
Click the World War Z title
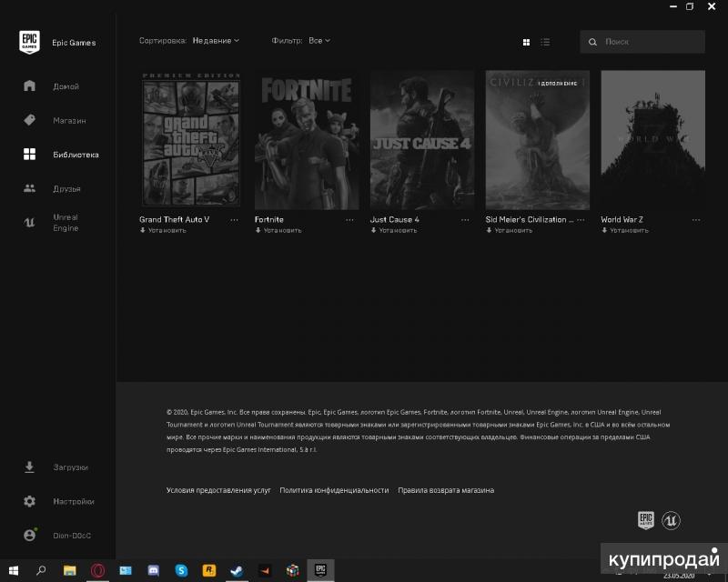pyautogui.click(x=622, y=219)
